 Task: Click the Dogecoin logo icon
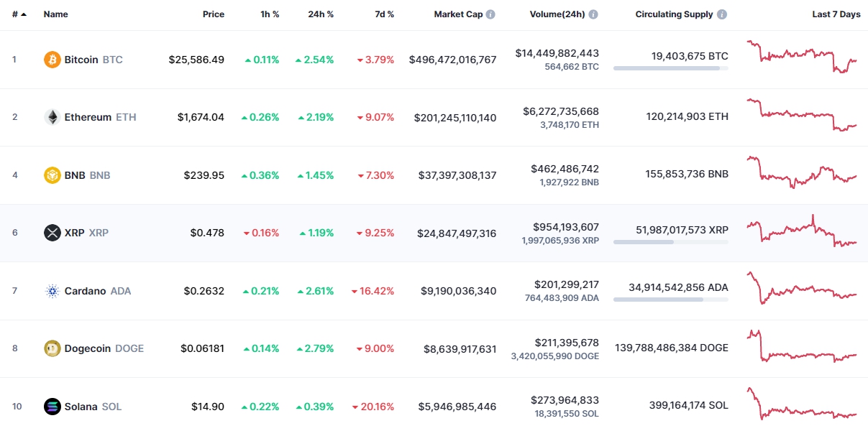click(52, 348)
